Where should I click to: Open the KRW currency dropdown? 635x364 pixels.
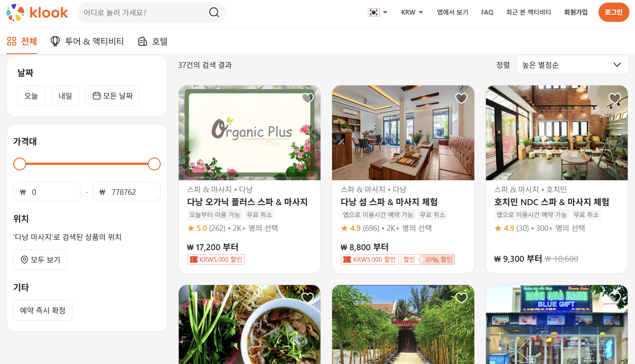[412, 12]
